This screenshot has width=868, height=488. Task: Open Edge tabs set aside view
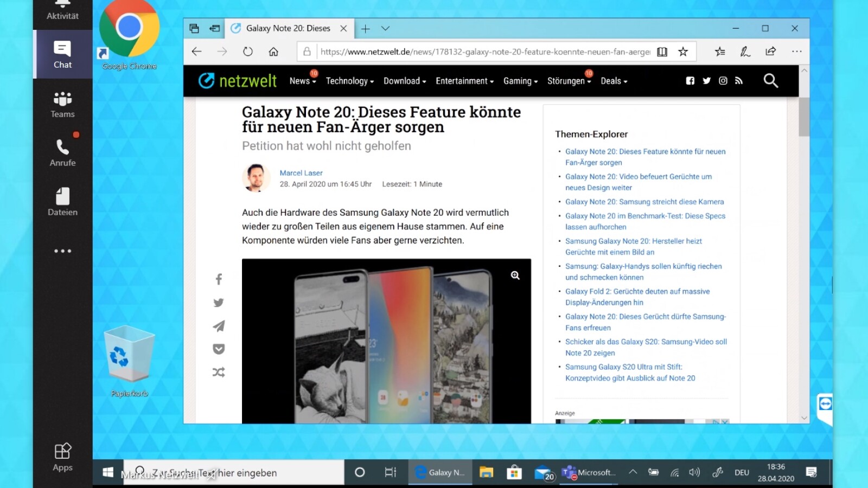point(194,28)
